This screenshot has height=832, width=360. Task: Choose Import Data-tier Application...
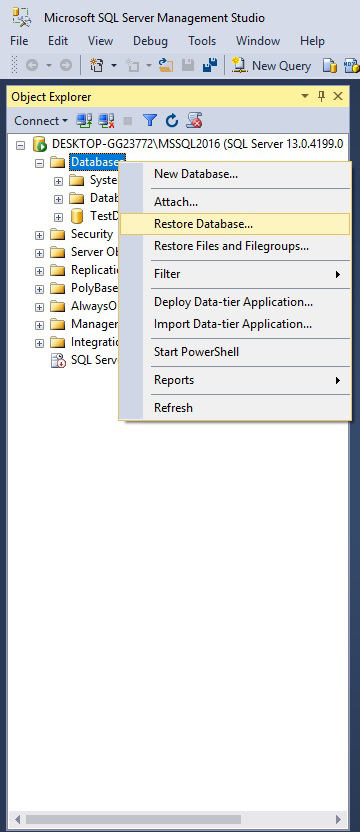pos(235,324)
